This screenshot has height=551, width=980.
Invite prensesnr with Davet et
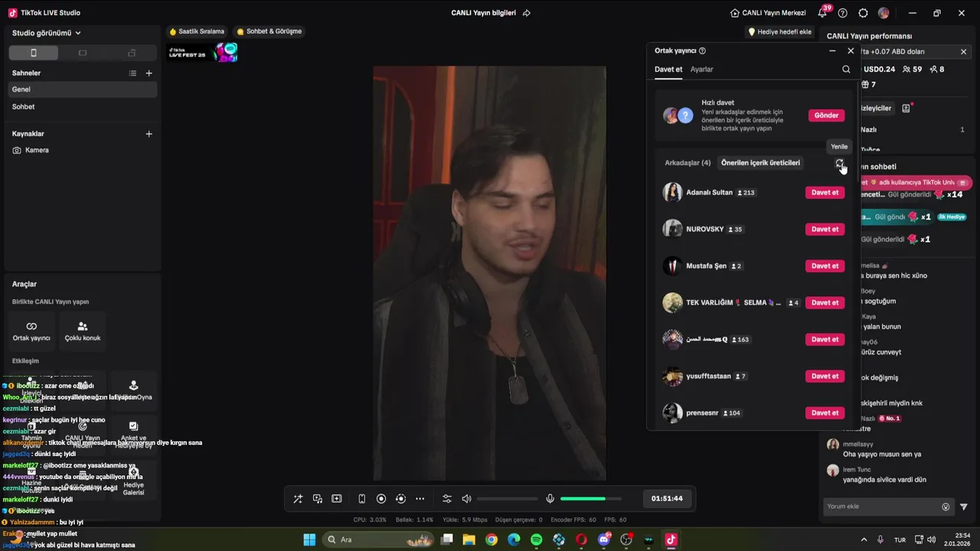click(825, 413)
